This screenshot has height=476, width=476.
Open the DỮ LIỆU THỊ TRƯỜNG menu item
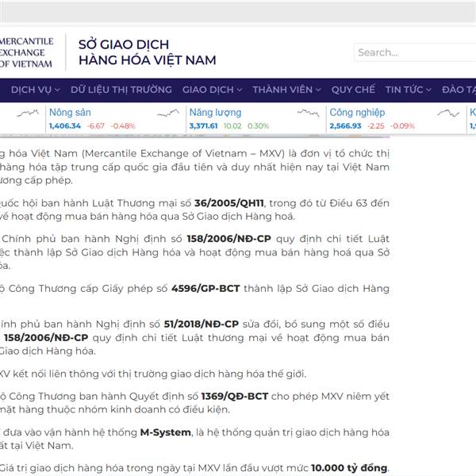pyautogui.click(x=121, y=90)
